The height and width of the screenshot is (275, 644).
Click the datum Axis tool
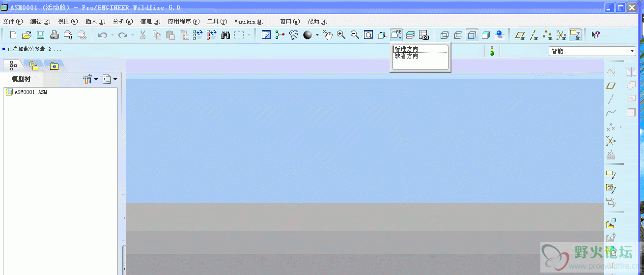[x=611, y=99]
